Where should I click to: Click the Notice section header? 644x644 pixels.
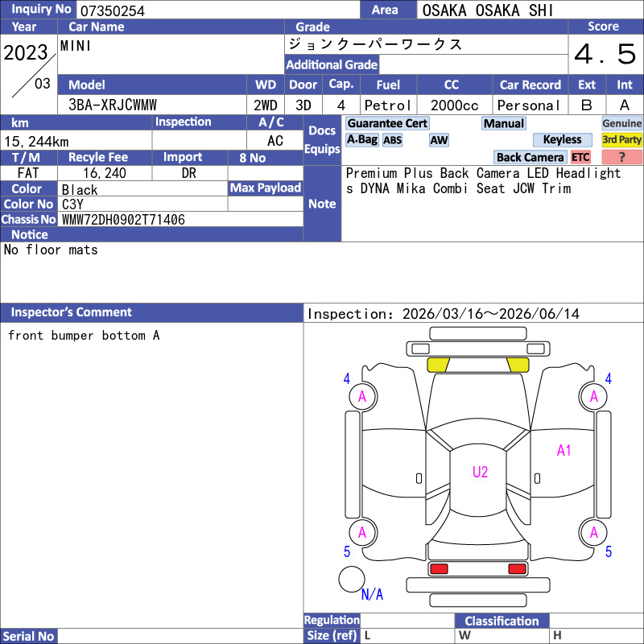tap(30, 234)
